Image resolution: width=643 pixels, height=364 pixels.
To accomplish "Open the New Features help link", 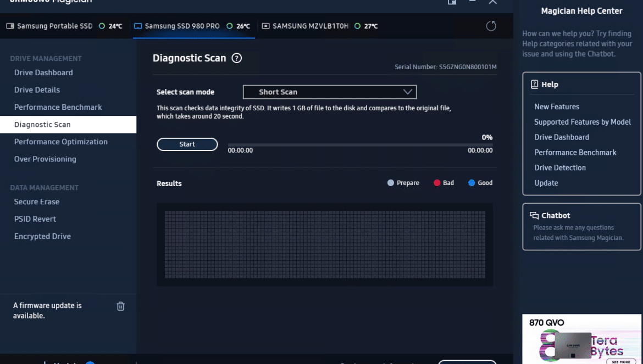I will [557, 107].
